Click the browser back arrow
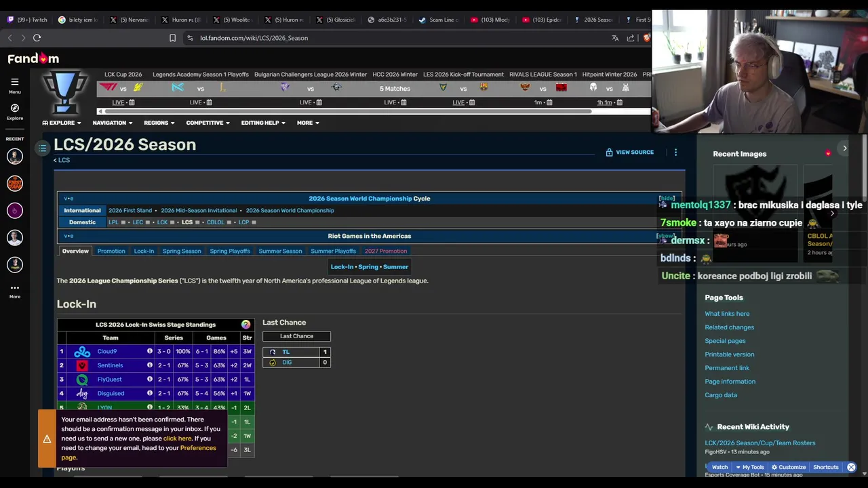The height and width of the screenshot is (488, 868). 9,38
